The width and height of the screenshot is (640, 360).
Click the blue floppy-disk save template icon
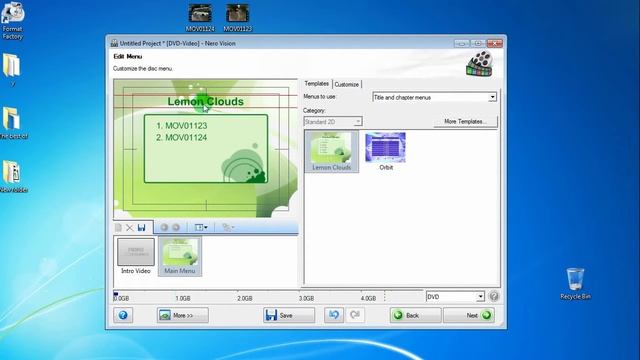141,227
